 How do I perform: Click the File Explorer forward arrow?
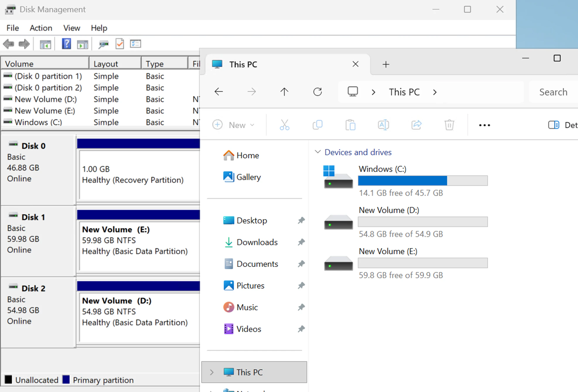pos(251,92)
